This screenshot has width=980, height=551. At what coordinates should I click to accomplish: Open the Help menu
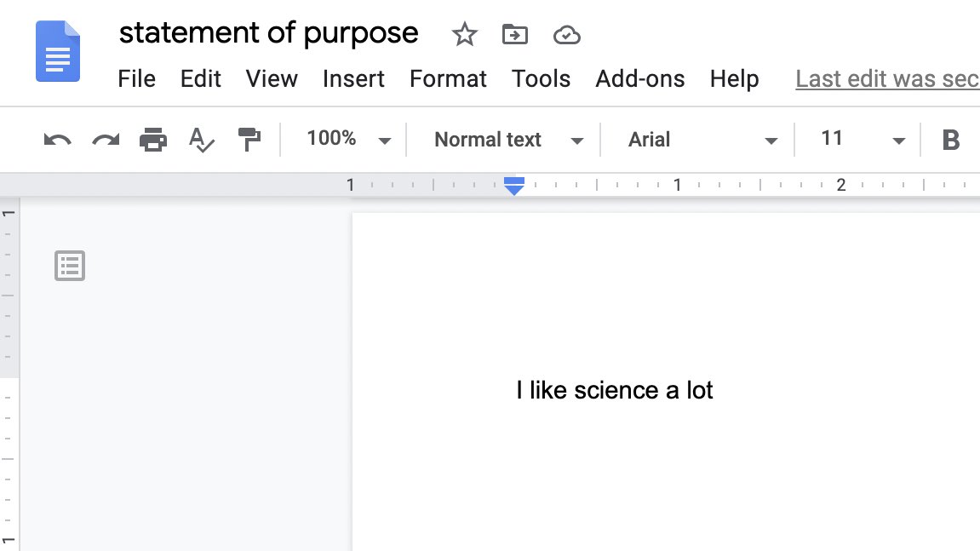[x=735, y=79]
